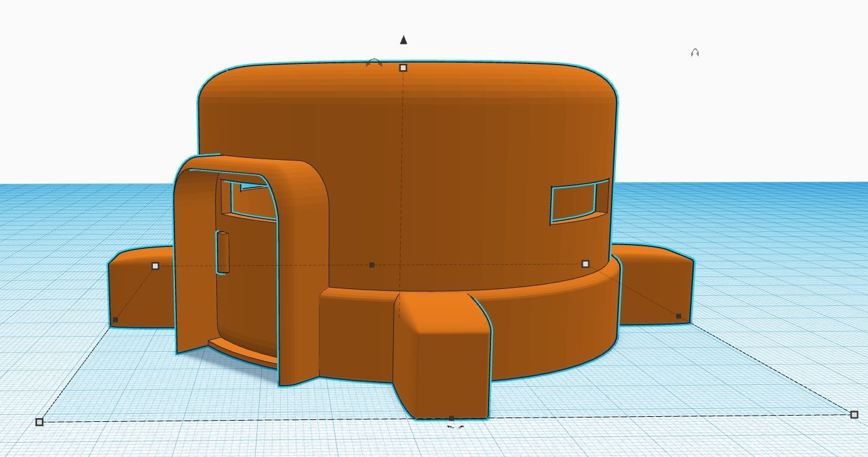This screenshot has width=868, height=457.
Task: Click the black midpoint handle at right block's bottom corner
Action: point(679,316)
